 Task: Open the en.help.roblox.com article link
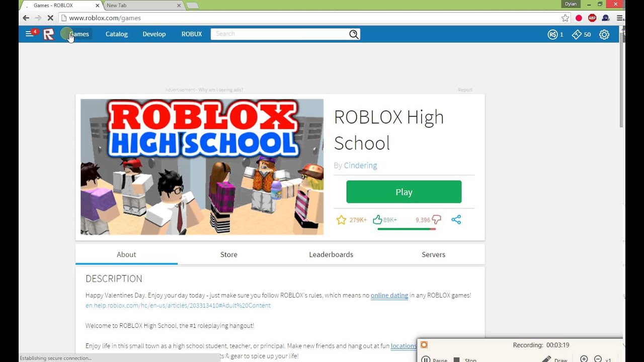(178, 306)
